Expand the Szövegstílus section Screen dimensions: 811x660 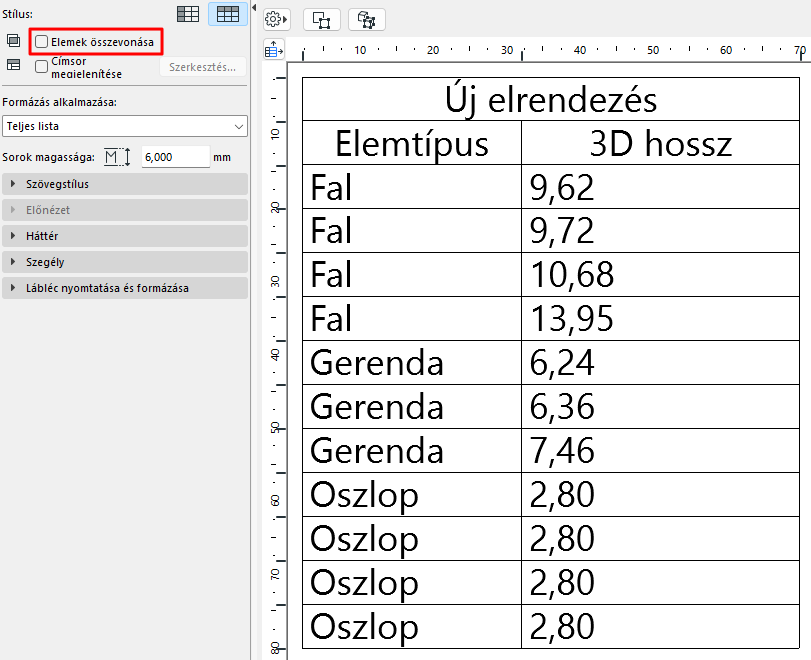[125, 184]
